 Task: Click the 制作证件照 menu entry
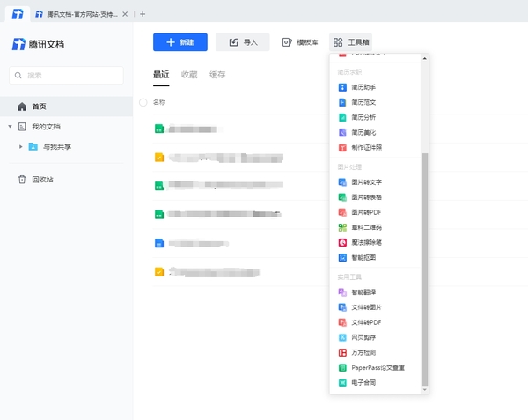366,147
